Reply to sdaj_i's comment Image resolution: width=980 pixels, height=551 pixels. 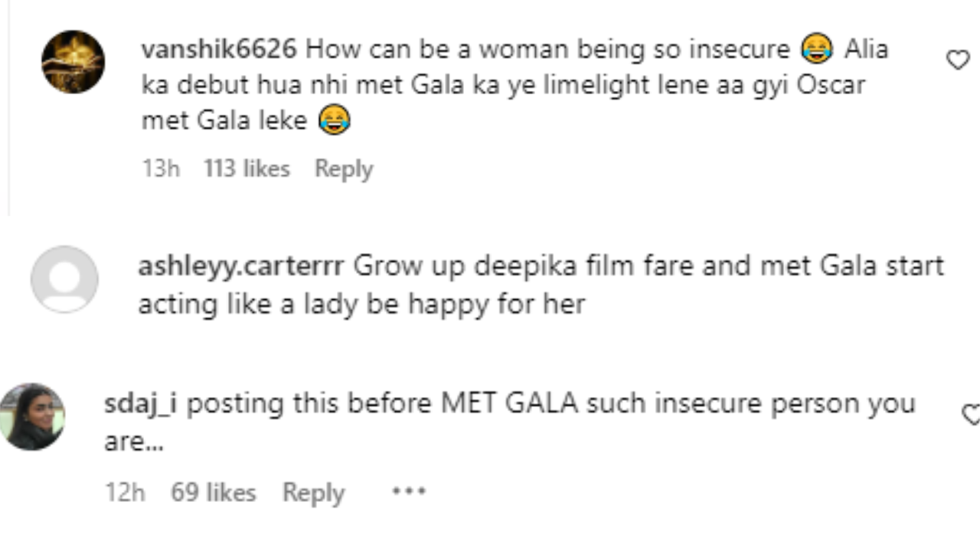(313, 492)
